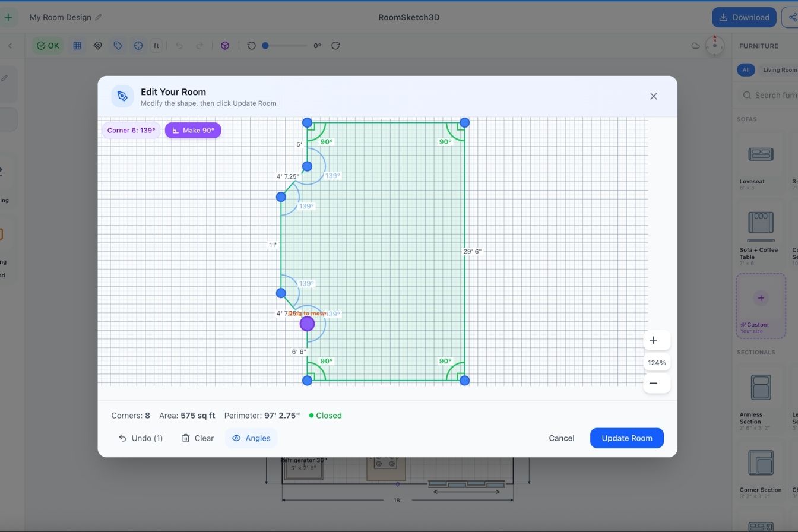Click the green OK status badge
The image size is (798, 532).
coord(47,46)
